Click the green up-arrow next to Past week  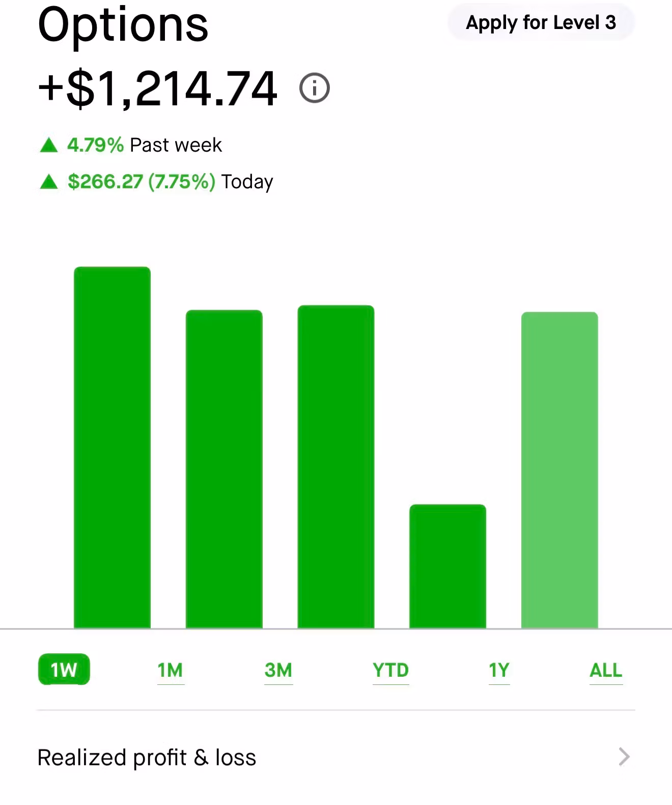(49, 146)
